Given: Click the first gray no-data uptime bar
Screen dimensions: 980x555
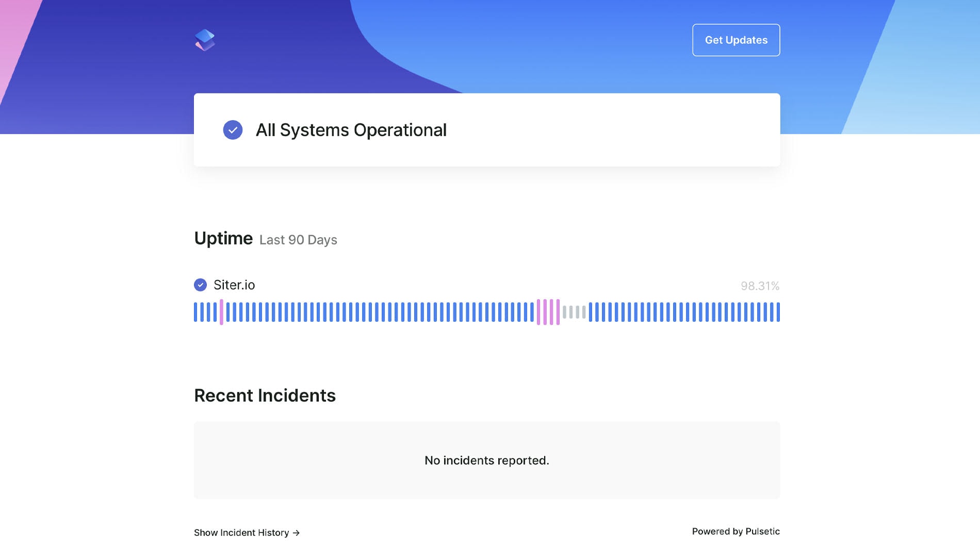Looking at the screenshot, I should (564, 312).
